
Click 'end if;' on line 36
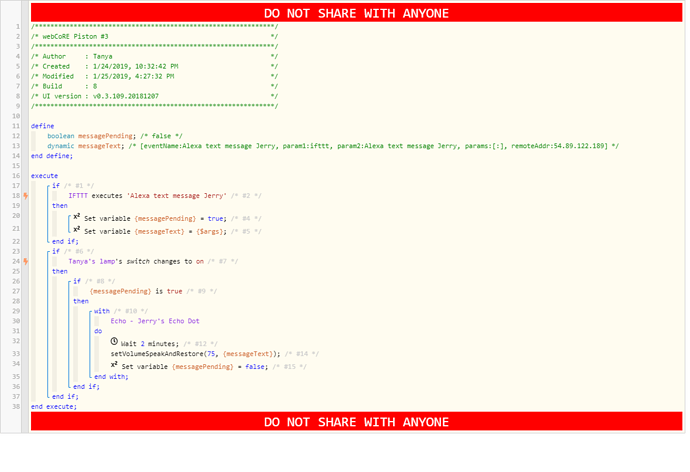86,387
